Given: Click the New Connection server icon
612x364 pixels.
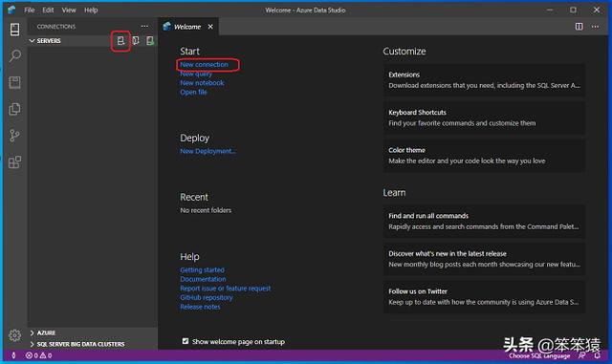Looking at the screenshot, I should pos(121,40).
